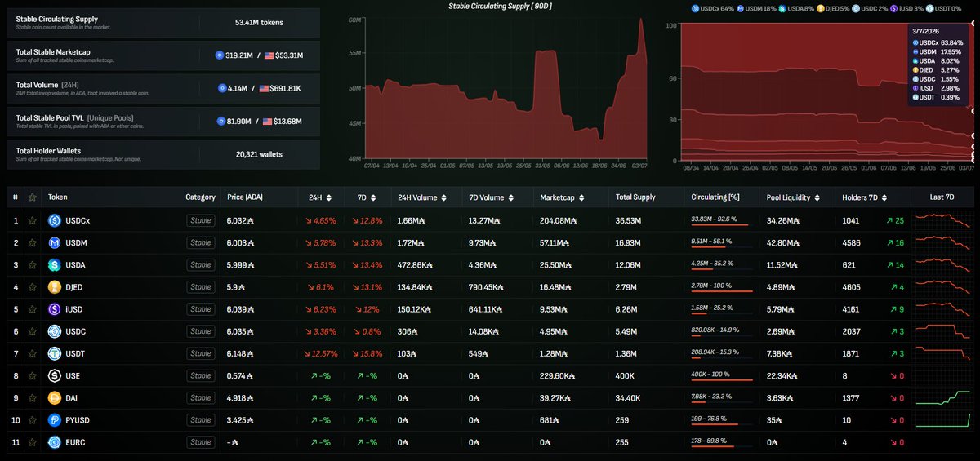Click the EURC token name link
Image resolution: width=980 pixels, height=461 pixels.
coord(75,442)
